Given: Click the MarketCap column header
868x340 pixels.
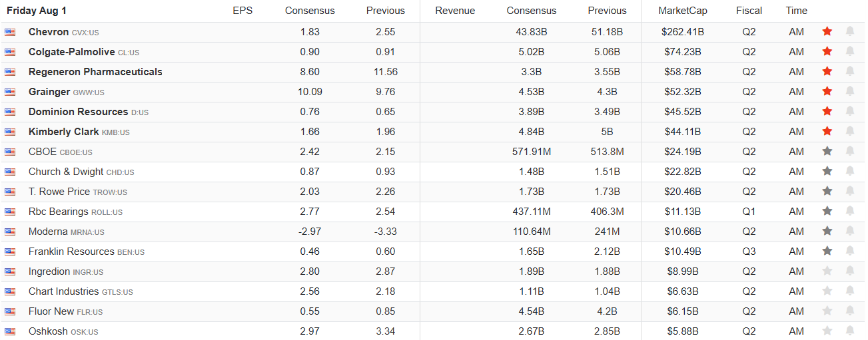Looking at the screenshot, I should [683, 11].
